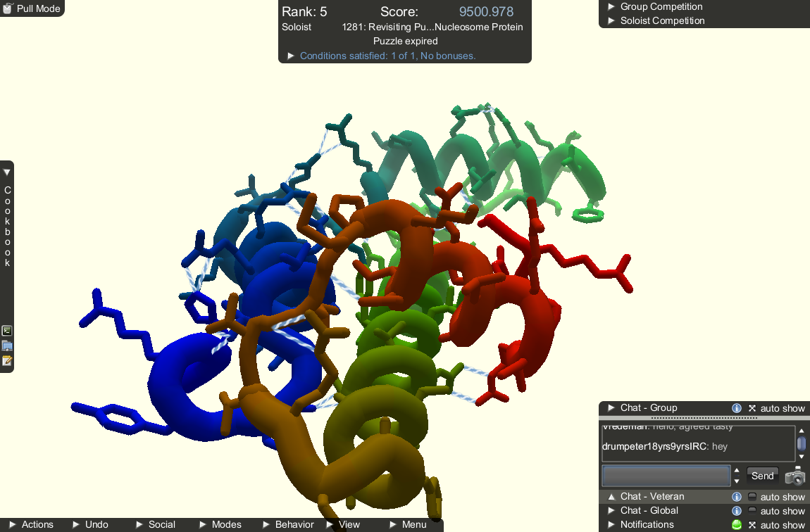Viewport: 810px width, 532px height.
Task: Click the Pull Mode hand icon
Action: (7, 8)
